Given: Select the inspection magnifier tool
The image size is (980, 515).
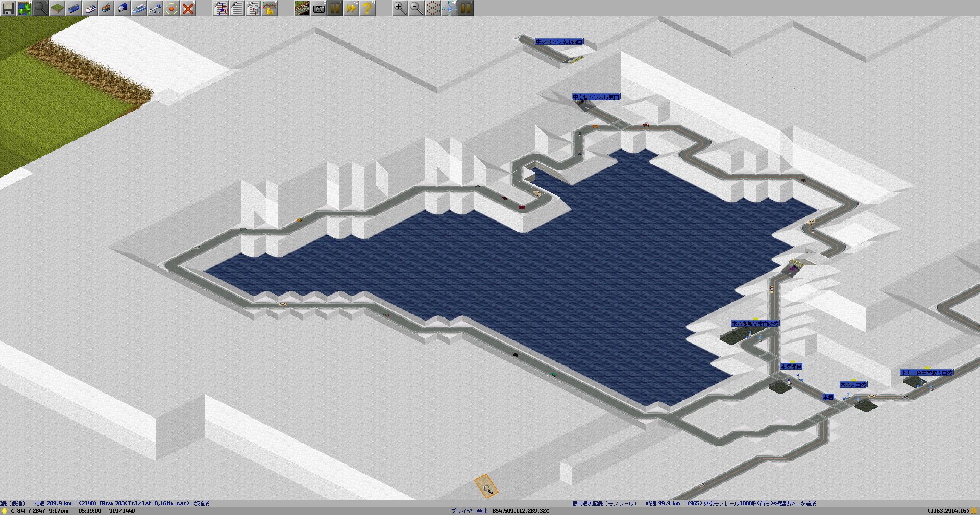Looking at the screenshot, I should click(x=41, y=8).
